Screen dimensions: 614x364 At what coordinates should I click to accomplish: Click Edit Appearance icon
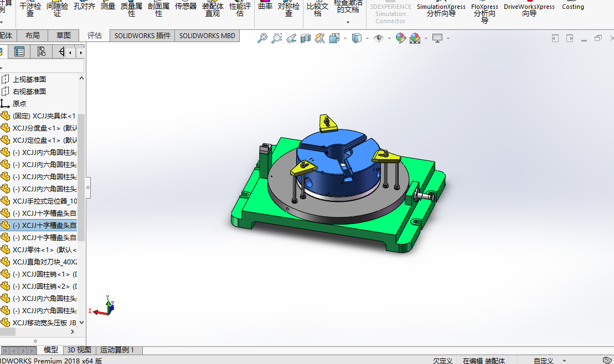point(401,38)
